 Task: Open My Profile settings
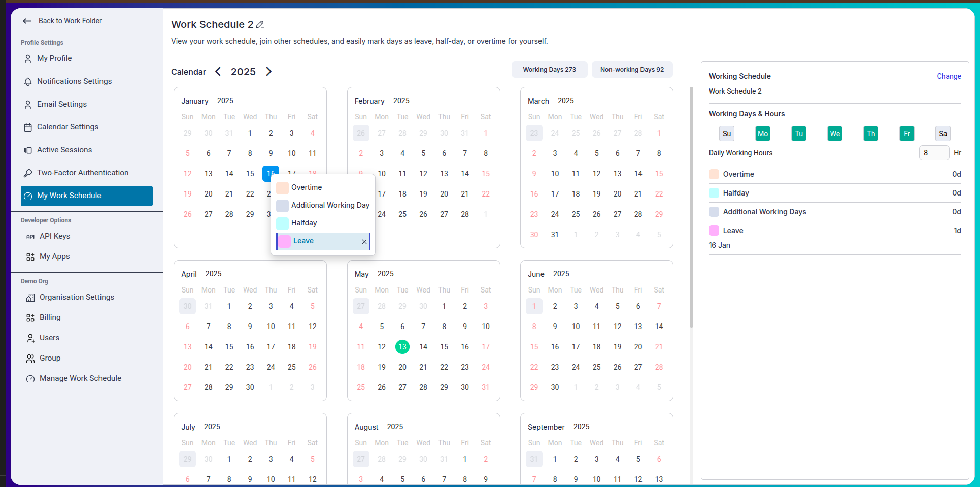pos(54,58)
